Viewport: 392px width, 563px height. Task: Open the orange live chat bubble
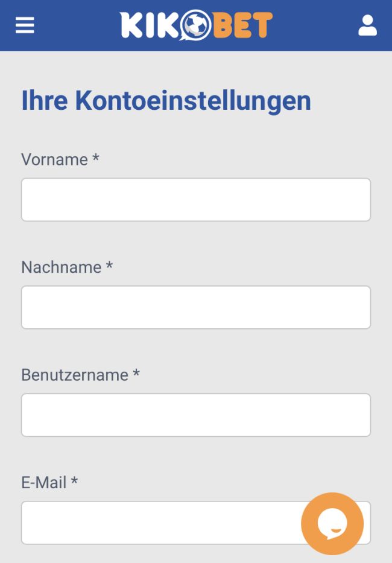(332, 524)
